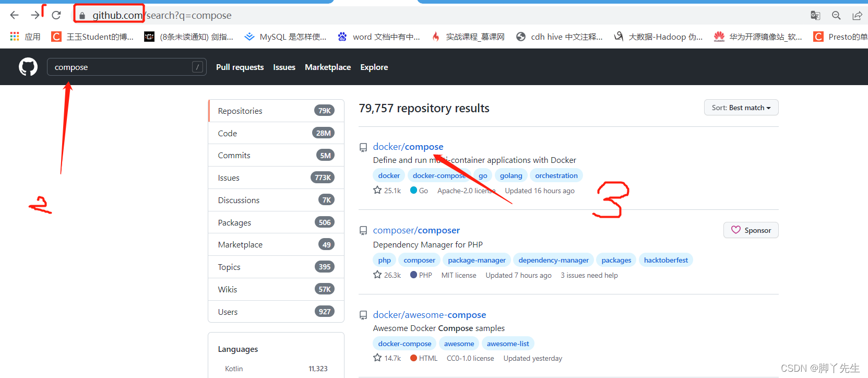Click the site lock icon in address bar

coord(82,16)
